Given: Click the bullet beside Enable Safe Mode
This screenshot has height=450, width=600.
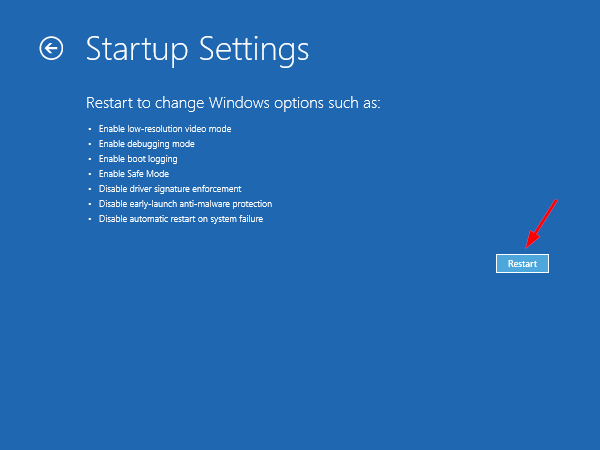Looking at the screenshot, I should [89, 174].
